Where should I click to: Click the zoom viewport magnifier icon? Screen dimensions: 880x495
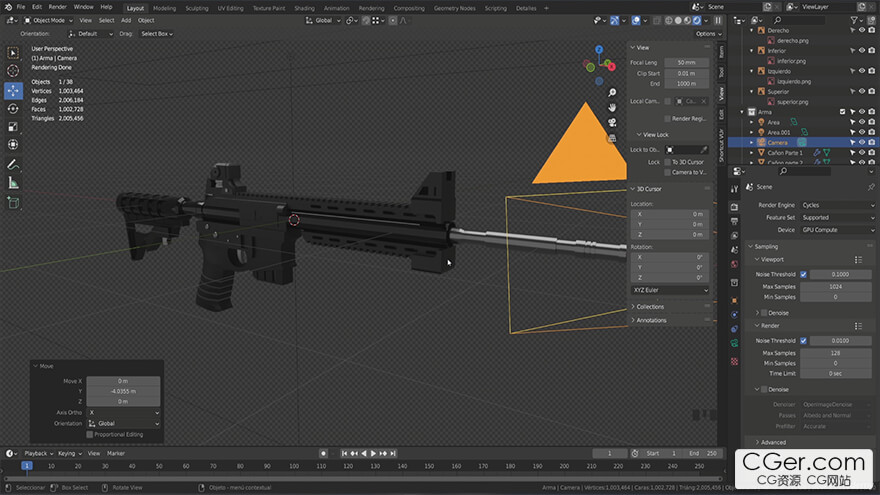point(612,93)
